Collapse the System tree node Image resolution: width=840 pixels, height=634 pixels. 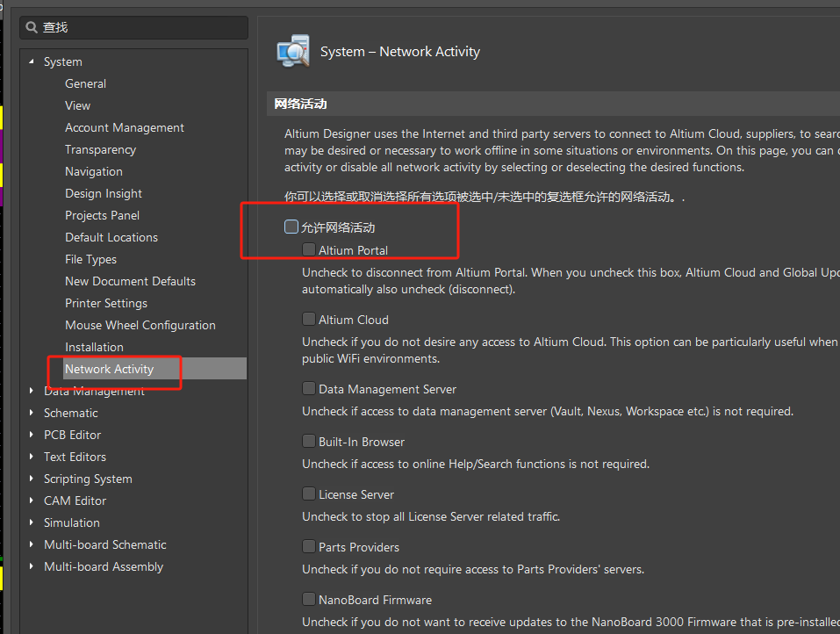[32, 61]
